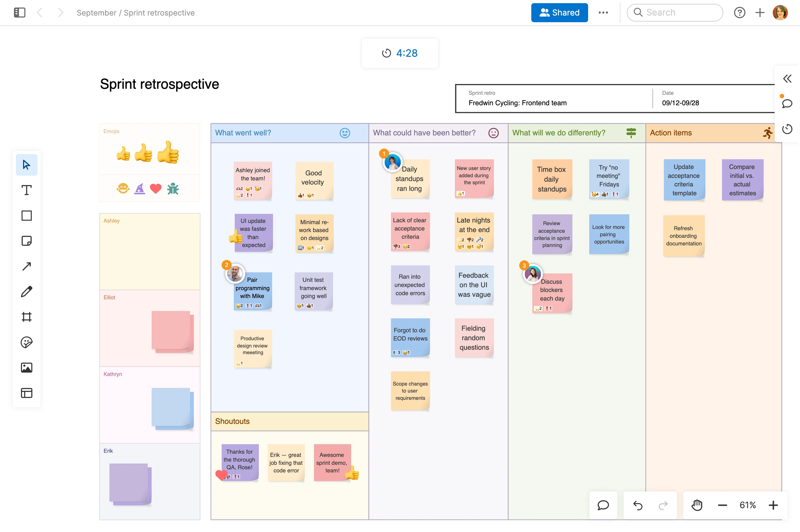Image resolution: width=800 pixels, height=532 pixels.
Task: Select the Pen drawing tool
Action: (26, 291)
